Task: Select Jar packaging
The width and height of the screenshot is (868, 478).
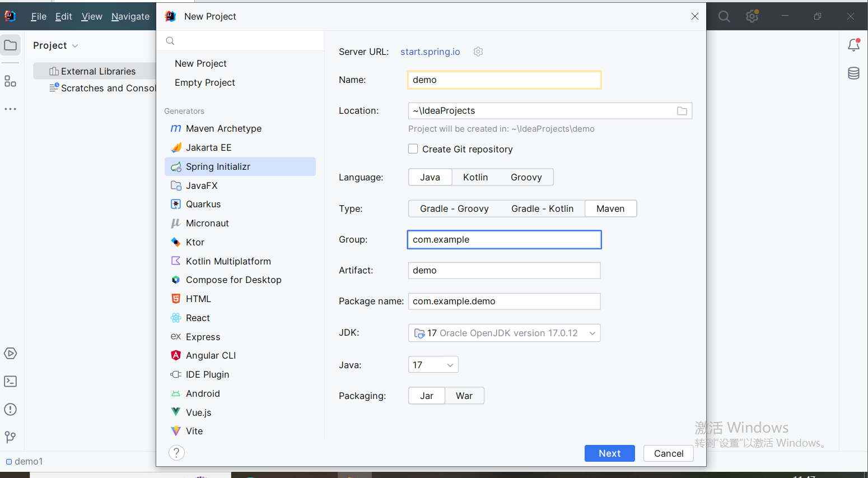Action: 427,396
